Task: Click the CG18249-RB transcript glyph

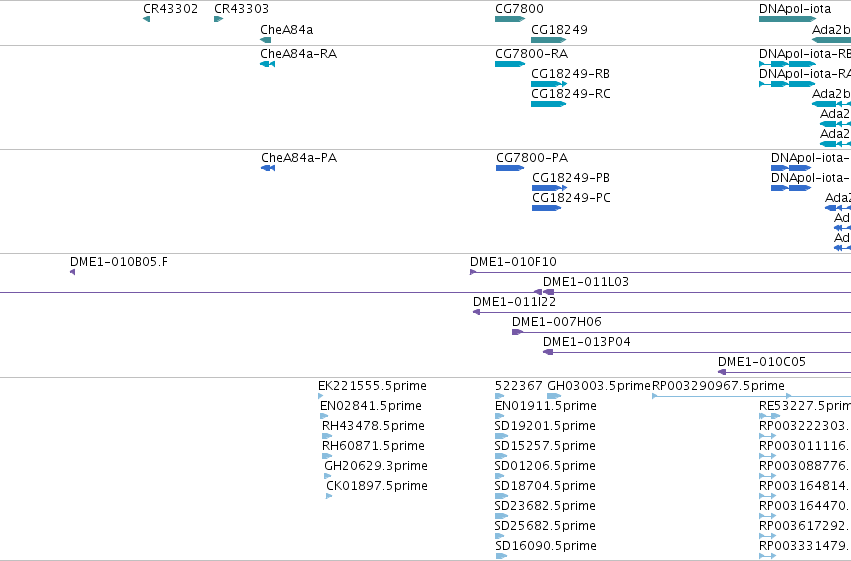Action: pyautogui.click(x=549, y=84)
